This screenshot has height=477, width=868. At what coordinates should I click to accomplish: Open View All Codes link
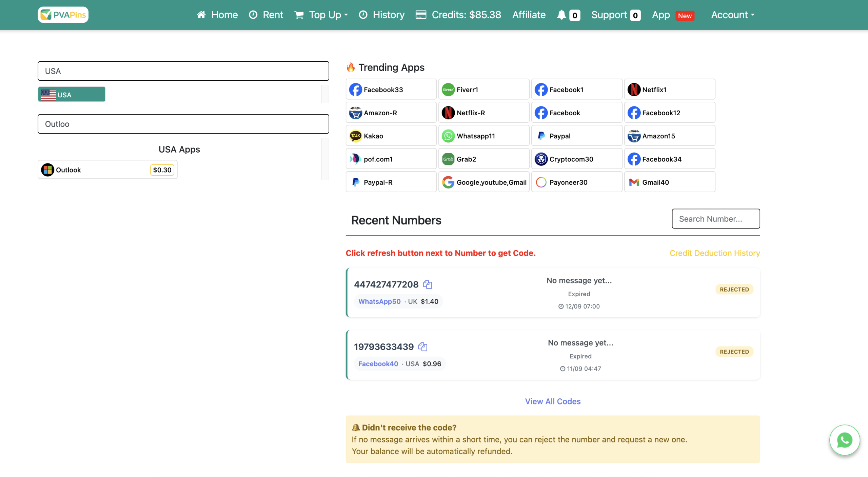click(553, 401)
